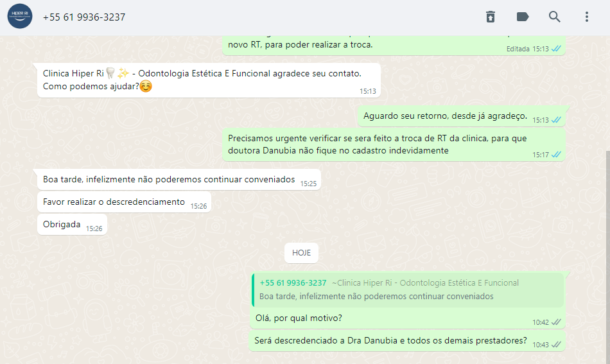The height and width of the screenshot is (364, 610).
Task: Click checkmarks on 'Aguardo seu retorno' message
Action: (x=556, y=120)
